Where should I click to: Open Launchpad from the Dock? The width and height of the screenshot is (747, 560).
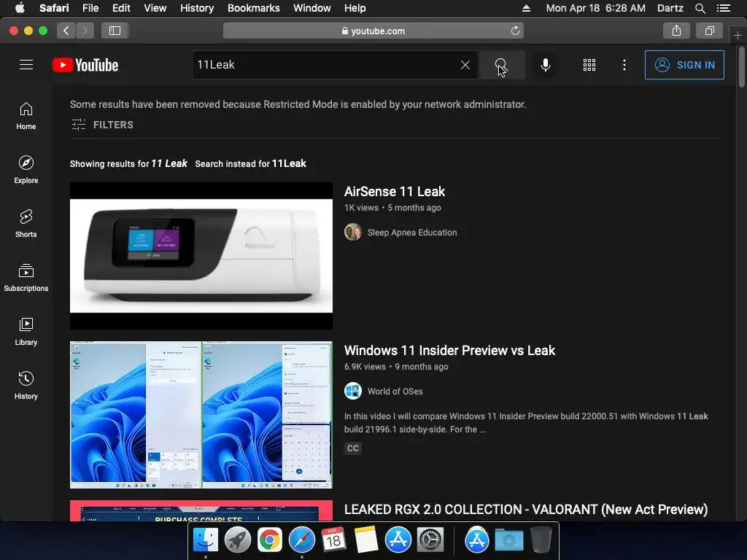[x=238, y=540]
